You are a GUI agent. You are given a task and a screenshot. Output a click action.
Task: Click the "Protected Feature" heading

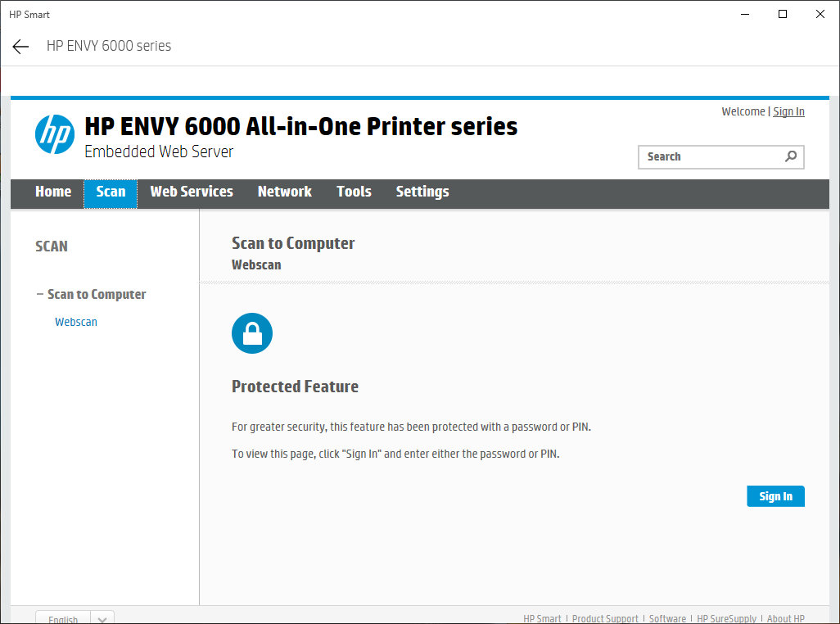click(x=296, y=387)
